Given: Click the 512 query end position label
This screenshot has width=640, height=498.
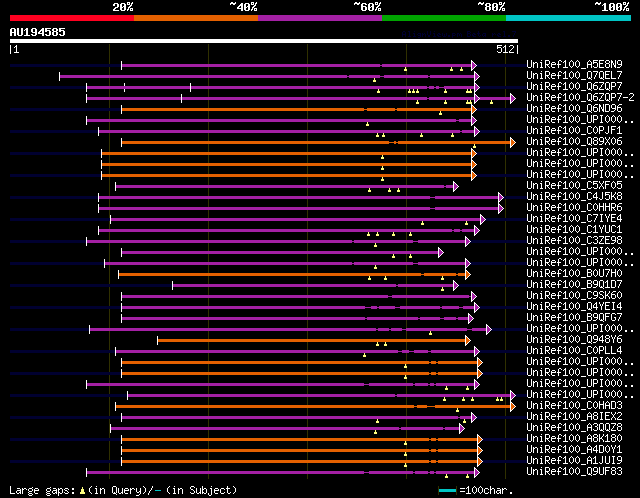Looking at the screenshot, I should 505,49.
